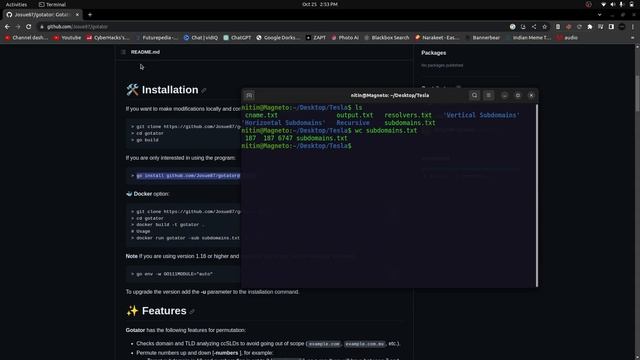Open the Activities overview

click(x=16, y=4)
